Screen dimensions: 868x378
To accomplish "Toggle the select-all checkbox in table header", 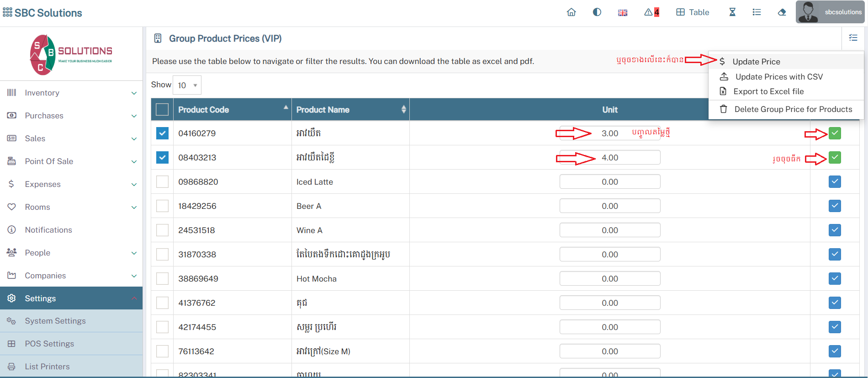I will pos(162,110).
